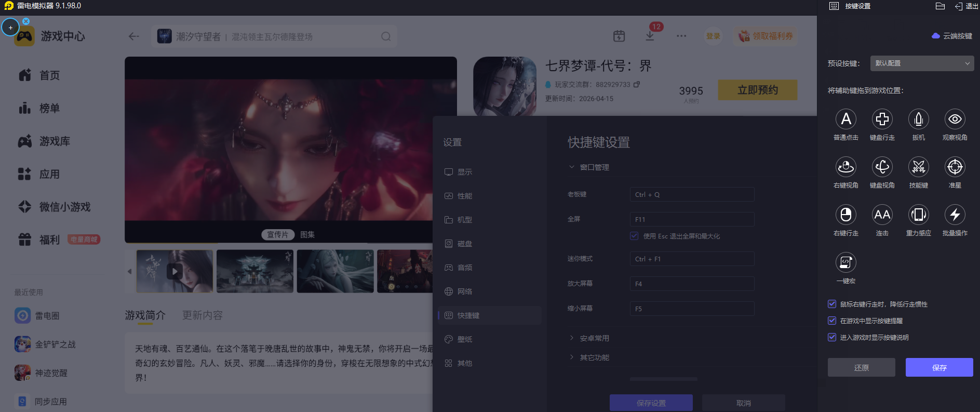Toggle 进入游戏时显示按键说明 checkbox
This screenshot has width=980, height=412.
[832, 337]
